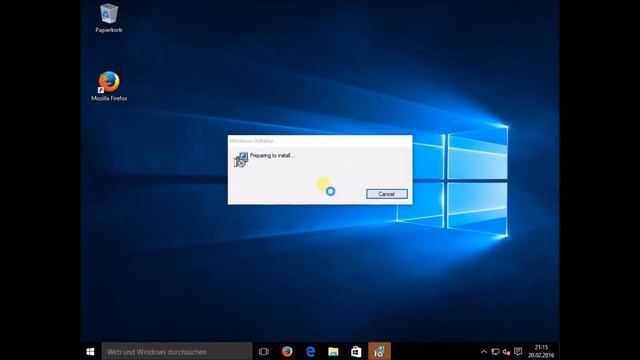Open File Explorer from the taskbar
Image resolution: width=640 pixels, height=360 pixels.
click(x=333, y=351)
